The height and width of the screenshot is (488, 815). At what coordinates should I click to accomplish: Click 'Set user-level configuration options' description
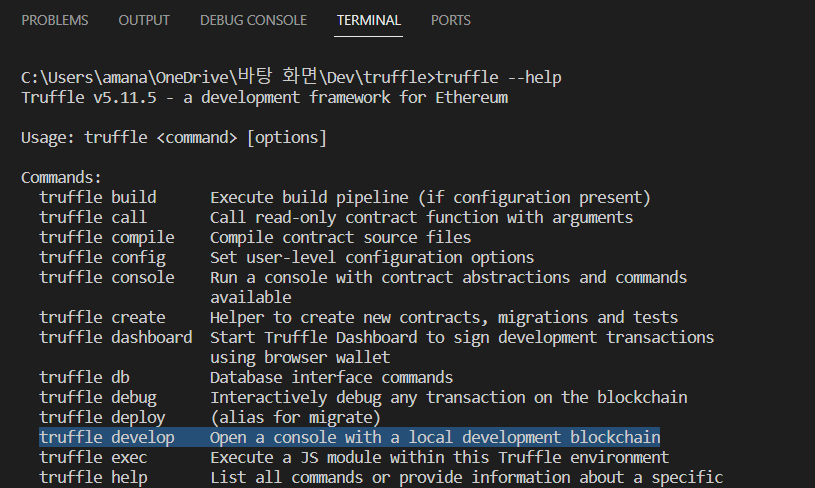[372, 258]
